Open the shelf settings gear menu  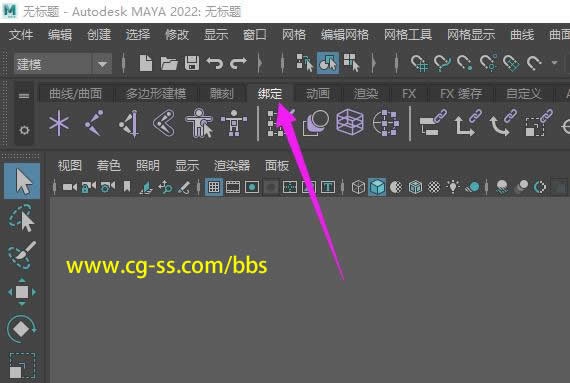coord(24,130)
